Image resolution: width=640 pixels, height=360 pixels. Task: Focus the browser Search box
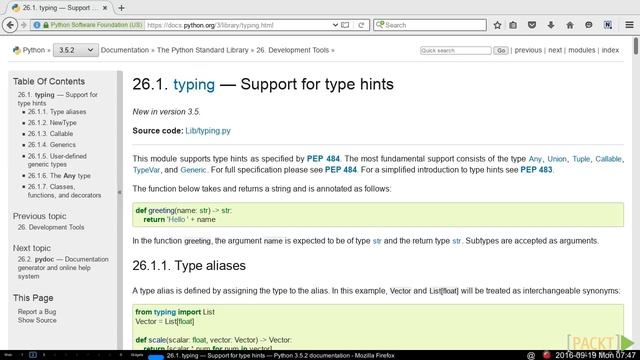tap(430, 25)
